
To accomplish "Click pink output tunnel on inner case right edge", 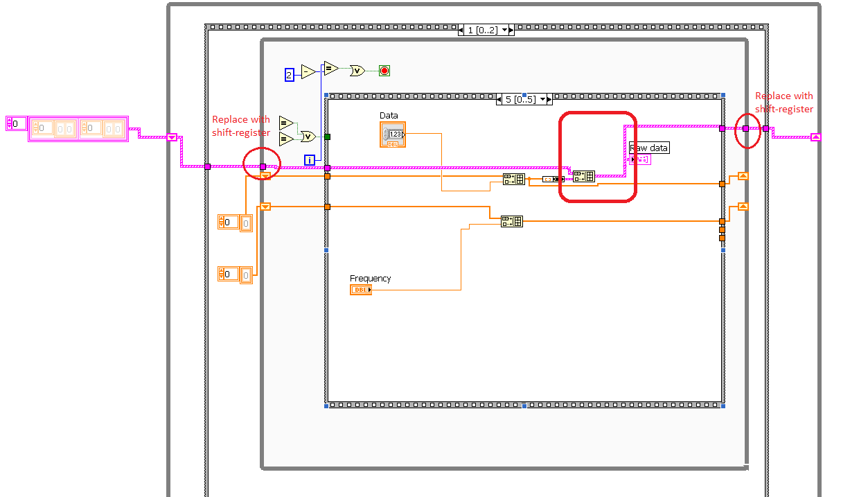I will 722,128.
